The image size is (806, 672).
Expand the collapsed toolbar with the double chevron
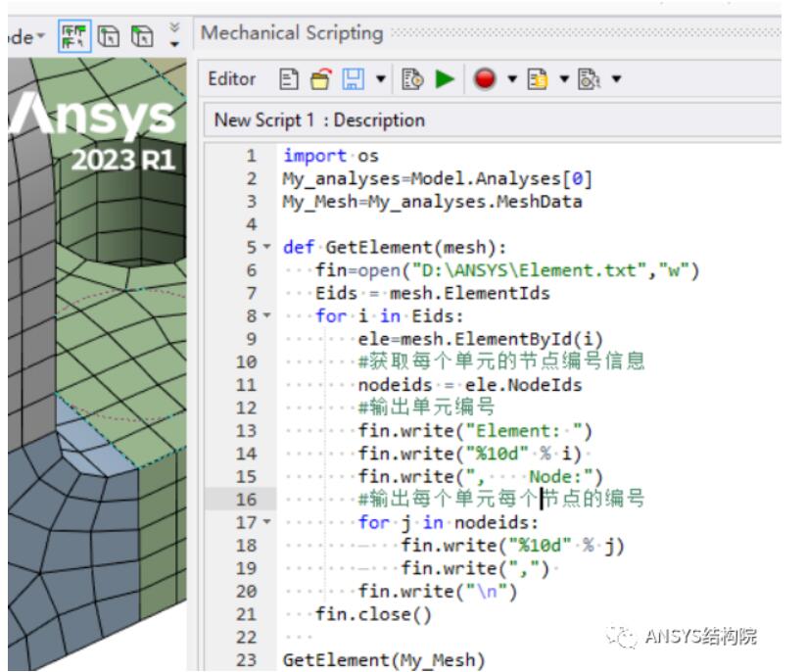(175, 30)
